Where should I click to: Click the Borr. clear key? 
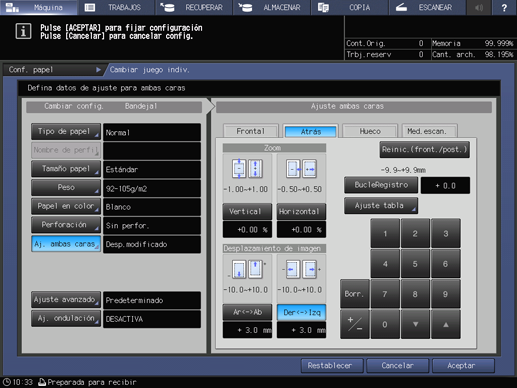point(355,294)
